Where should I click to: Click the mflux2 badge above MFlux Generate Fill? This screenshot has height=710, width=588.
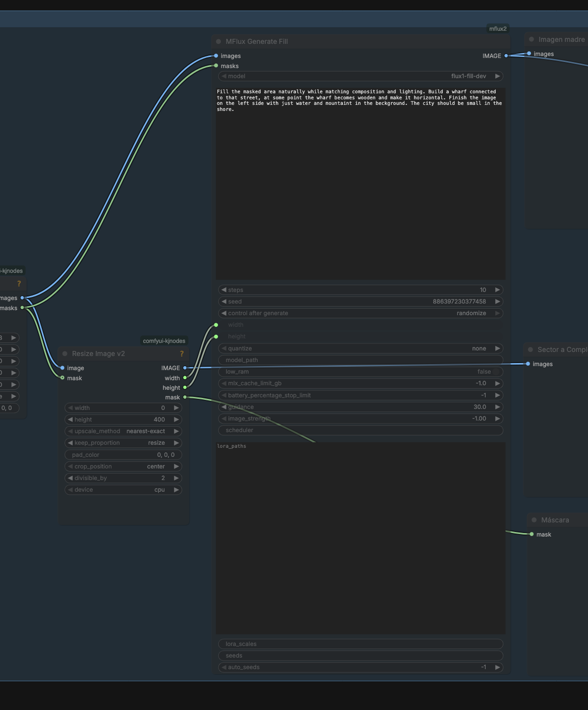point(498,29)
